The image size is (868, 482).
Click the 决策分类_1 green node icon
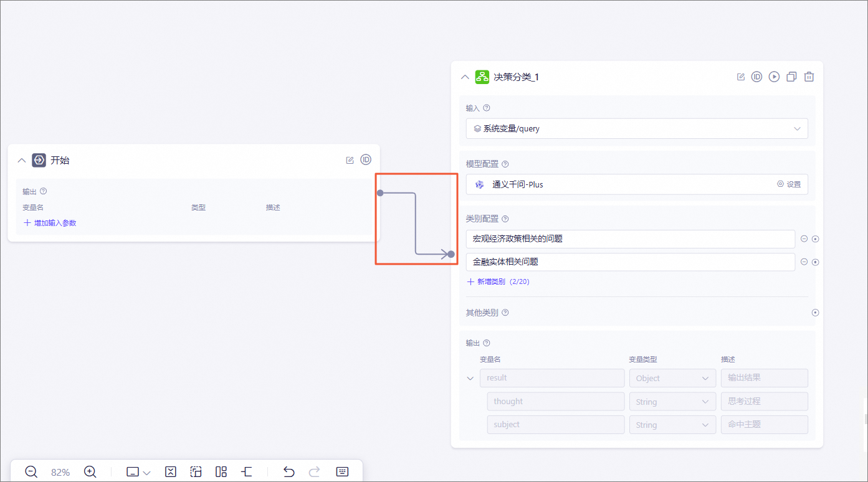[x=482, y=77]
